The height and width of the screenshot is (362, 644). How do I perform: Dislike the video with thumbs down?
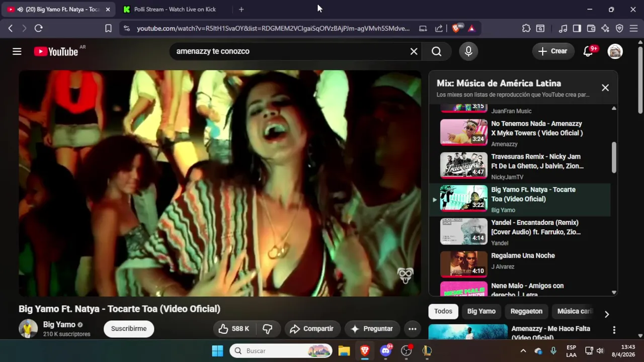point(268,329)
